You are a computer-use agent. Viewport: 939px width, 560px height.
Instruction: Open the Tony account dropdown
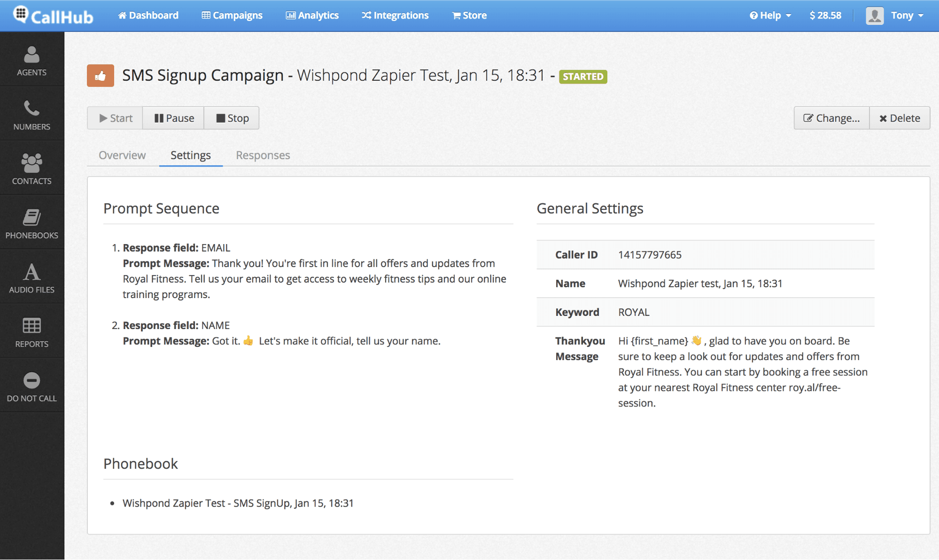907,15
